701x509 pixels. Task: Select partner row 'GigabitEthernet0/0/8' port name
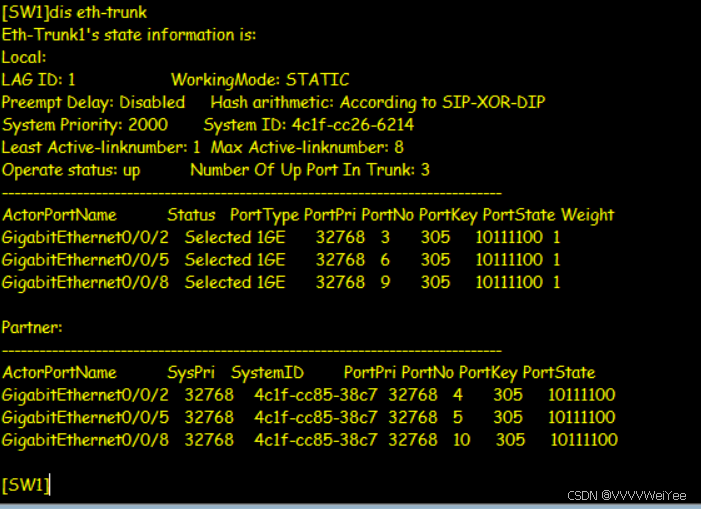tap(85, 440)
